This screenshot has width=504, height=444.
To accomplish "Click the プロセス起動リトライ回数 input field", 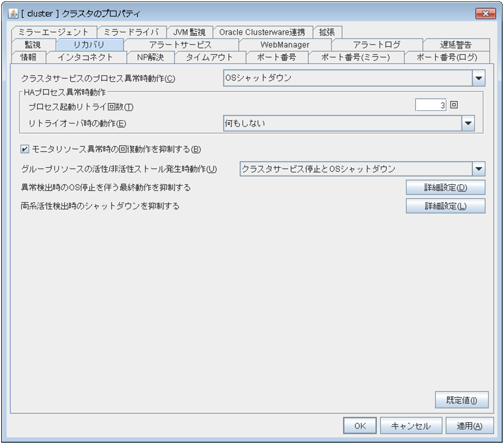I will pyautogui.click(x=431, y=105).
